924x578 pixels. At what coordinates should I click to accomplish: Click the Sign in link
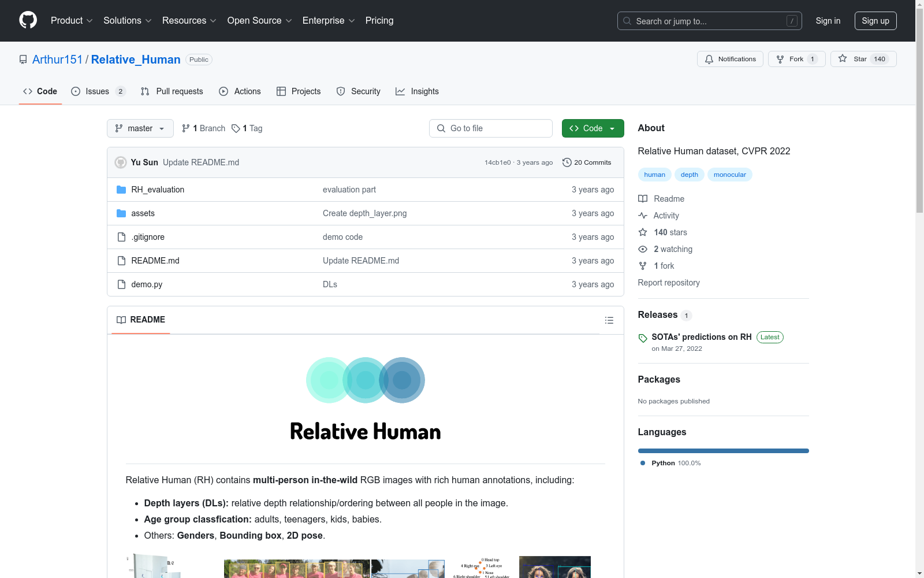(x=828, y=21)
